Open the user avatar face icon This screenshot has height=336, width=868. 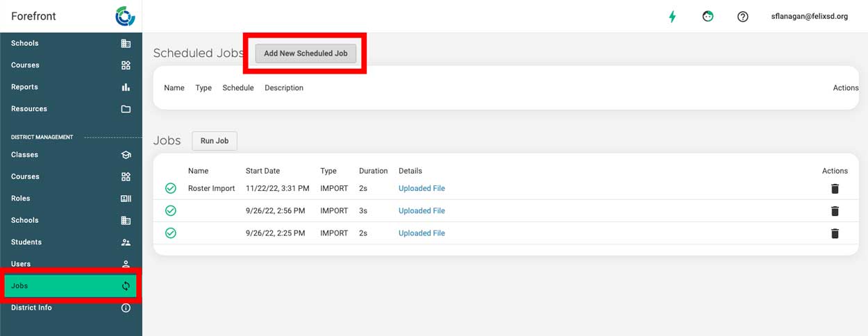(708, 17)
